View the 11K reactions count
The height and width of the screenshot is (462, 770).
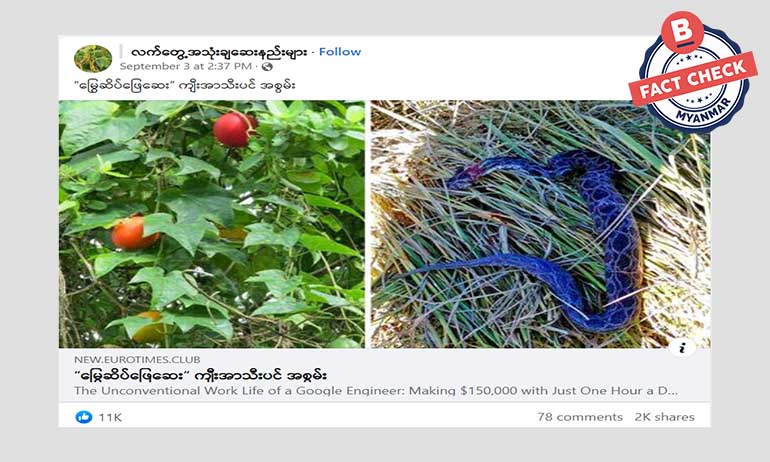coord(110,417)
